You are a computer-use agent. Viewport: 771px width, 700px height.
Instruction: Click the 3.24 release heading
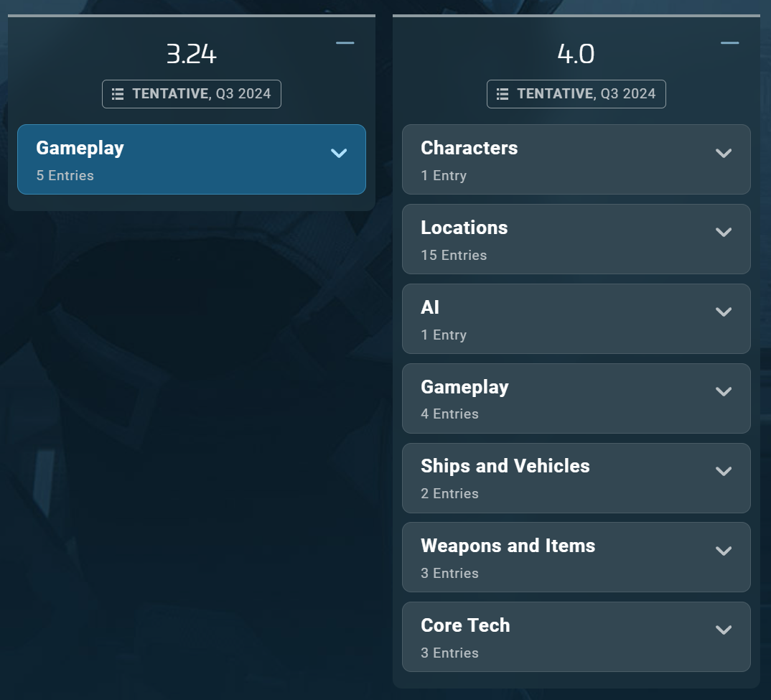(x=191, y=54)
